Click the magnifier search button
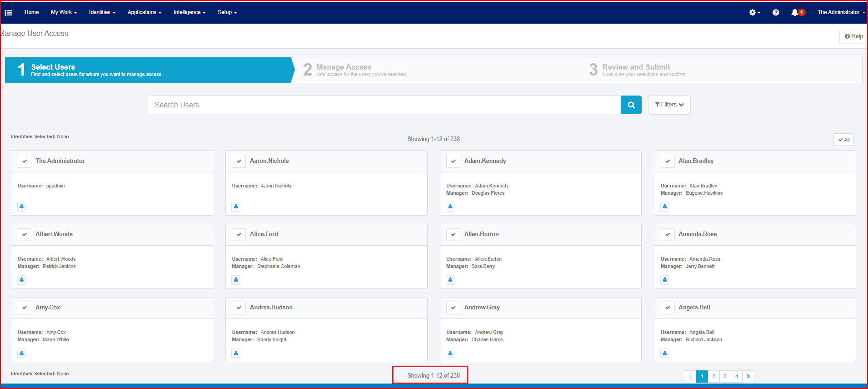This screenshot has width=868, height=389. [x=631, y=105]
